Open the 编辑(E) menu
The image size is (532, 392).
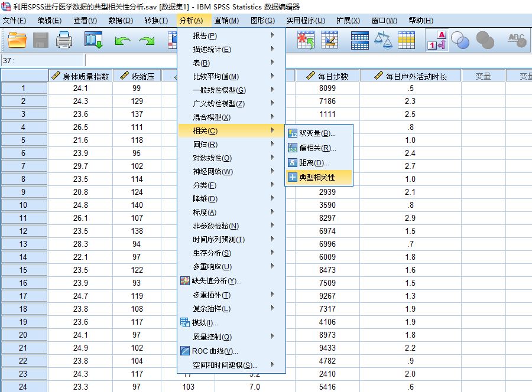pos(50,21)
